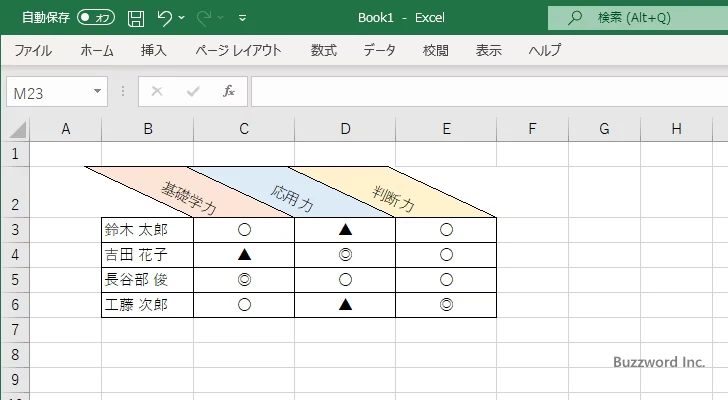Select row 3 header
The image size is (728, 400).
[15, 230]
